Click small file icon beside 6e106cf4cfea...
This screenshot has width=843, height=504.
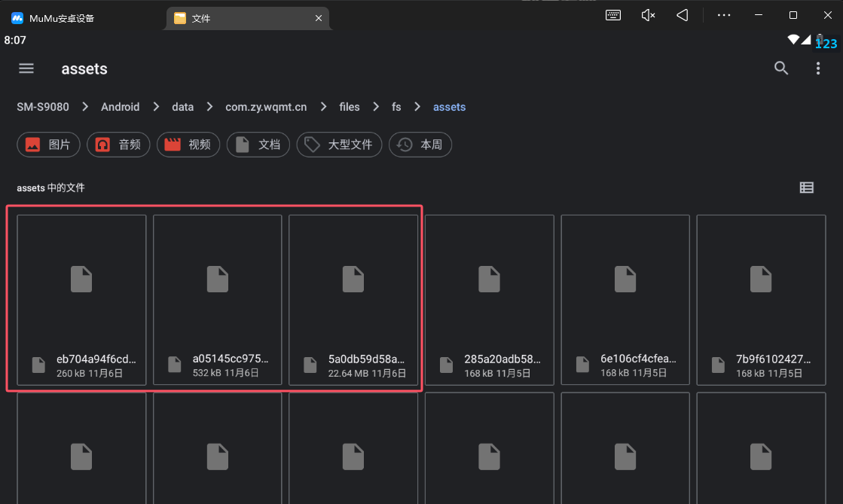click(x=582, y=365)
